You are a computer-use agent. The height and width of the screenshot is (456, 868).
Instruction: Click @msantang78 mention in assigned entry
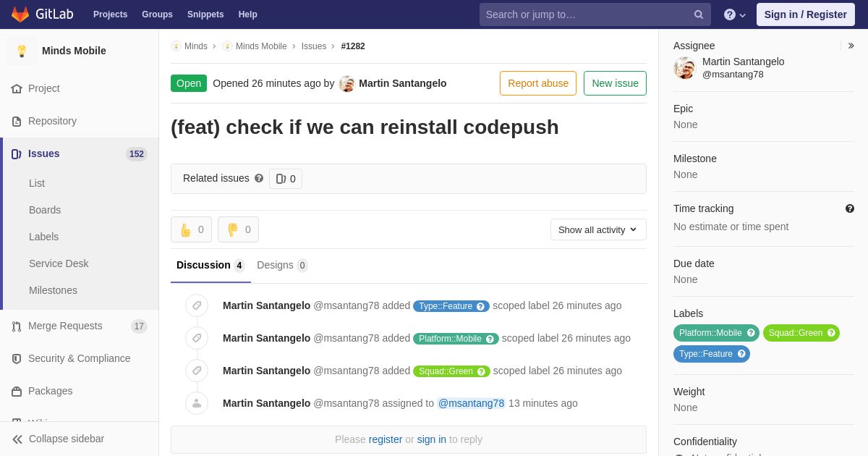[x=471, y=403]
